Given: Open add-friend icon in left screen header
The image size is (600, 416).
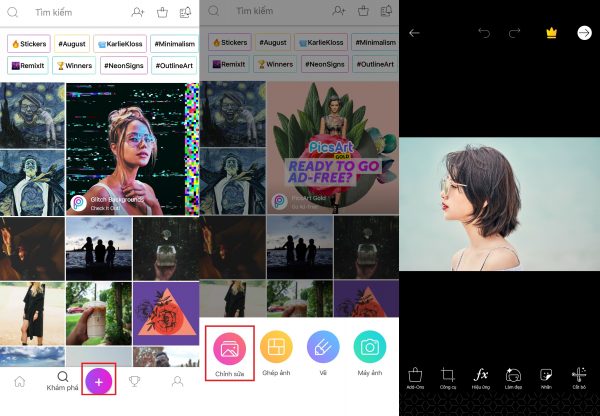Looking at the screenshot, I should 138,12.
